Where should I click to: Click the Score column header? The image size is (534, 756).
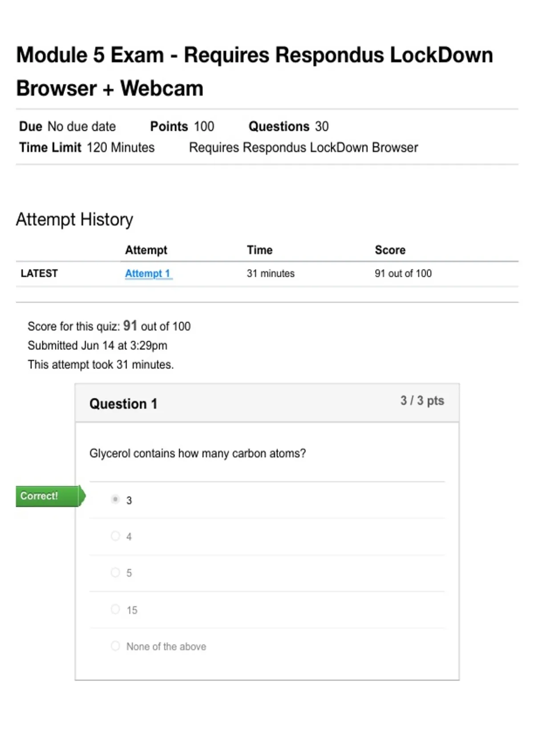[x=390, y=250]
